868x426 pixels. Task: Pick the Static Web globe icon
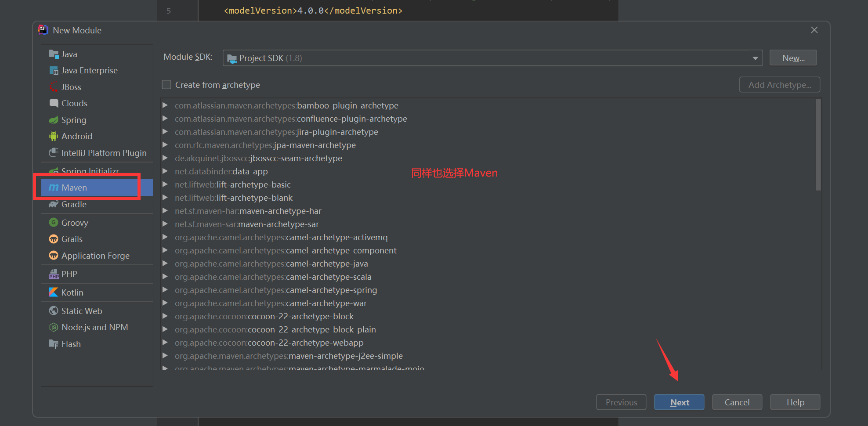tap(54, 311)
